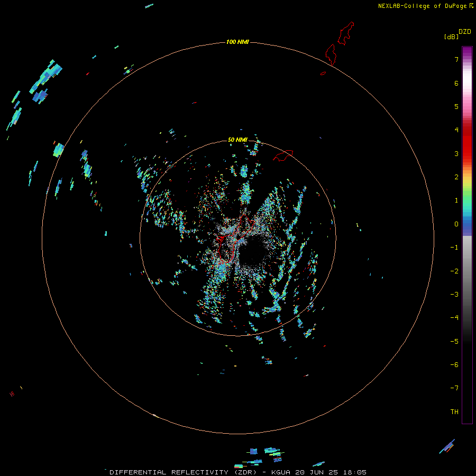Click the red island outline crossing 100 NMI ring

coord(331,54)
